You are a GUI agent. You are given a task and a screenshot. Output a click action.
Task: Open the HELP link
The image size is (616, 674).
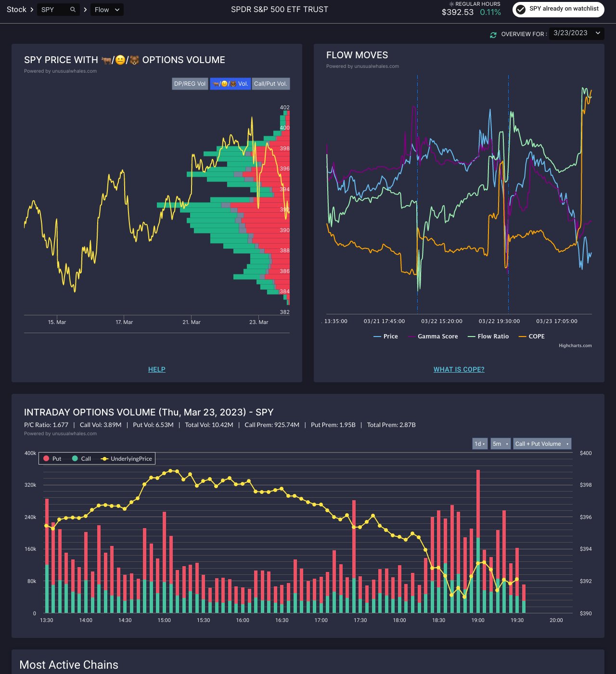(157, 369)
